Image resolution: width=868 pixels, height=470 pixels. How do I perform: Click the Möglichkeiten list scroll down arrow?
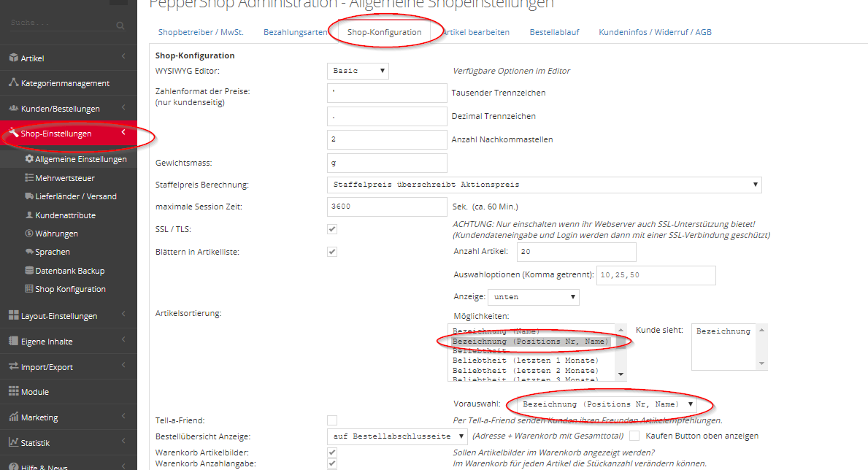point(621,375)
